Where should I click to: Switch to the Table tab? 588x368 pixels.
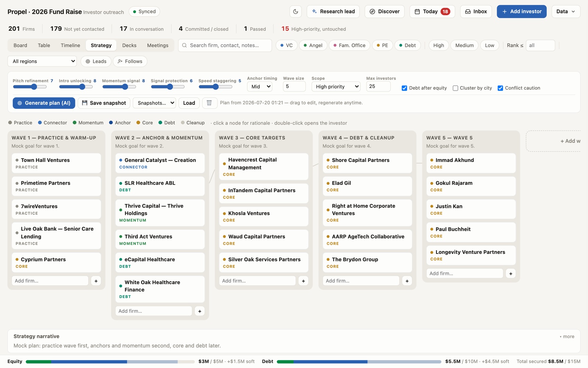44,45
